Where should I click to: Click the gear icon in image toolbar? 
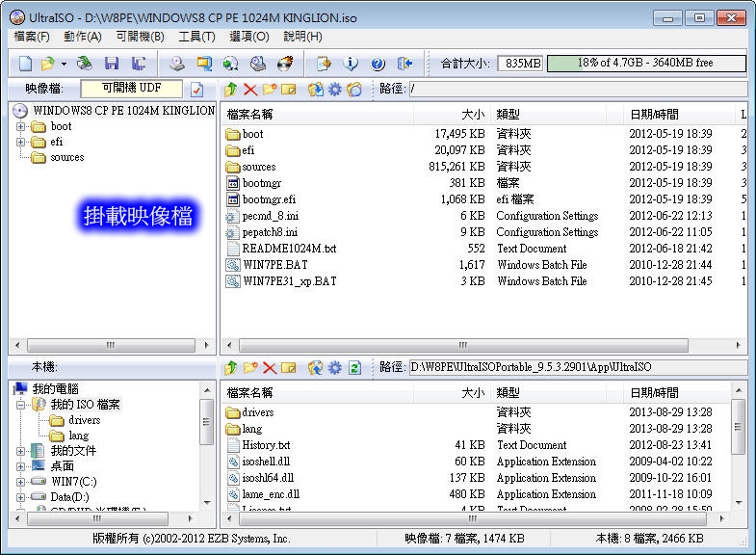pyautogui.click(x=334, y=89)
